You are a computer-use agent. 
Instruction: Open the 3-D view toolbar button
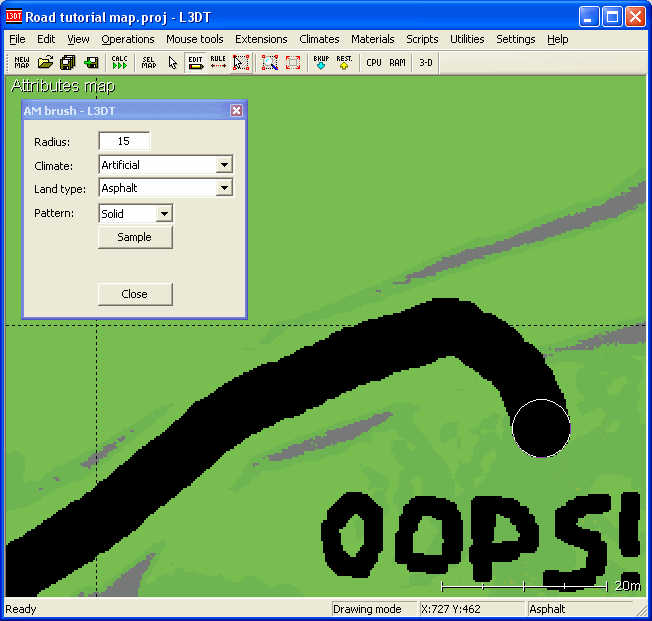426,62
